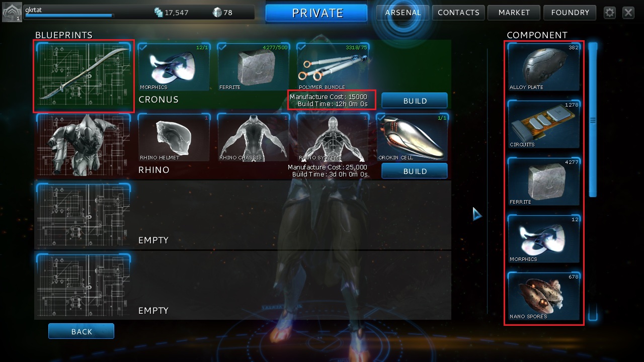Open the settings gear icon

point(610,13)
